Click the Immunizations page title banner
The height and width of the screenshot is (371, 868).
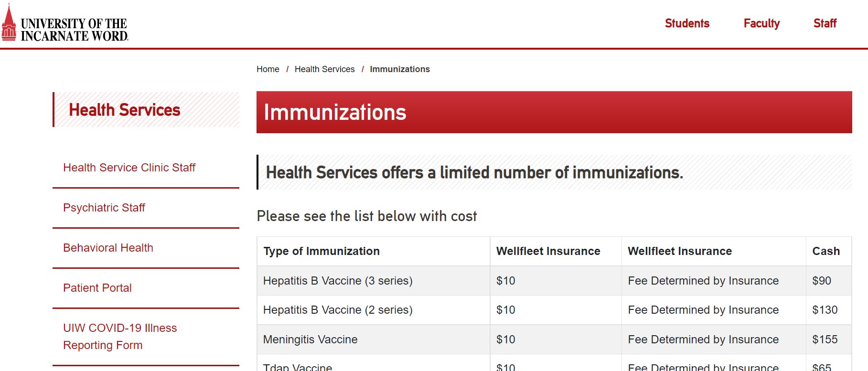[x=554, y=112]
